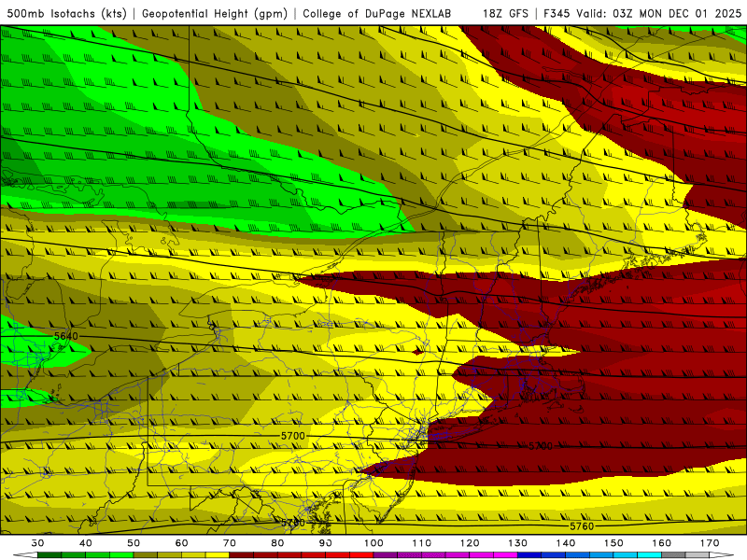Select the legend value 70
This screenshot has width=747, height=560.
(x=230, y=543)
